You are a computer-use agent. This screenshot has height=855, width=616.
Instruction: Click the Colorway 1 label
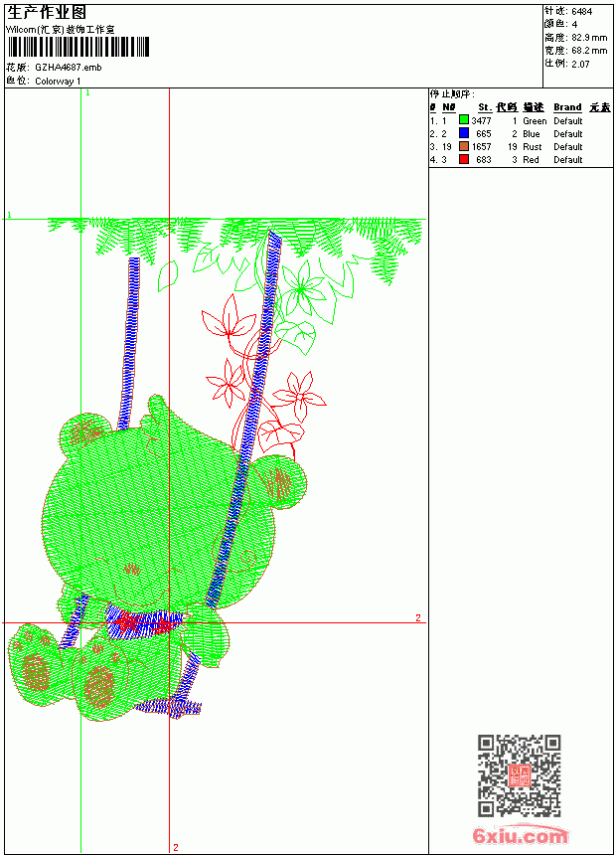(58, 82)
